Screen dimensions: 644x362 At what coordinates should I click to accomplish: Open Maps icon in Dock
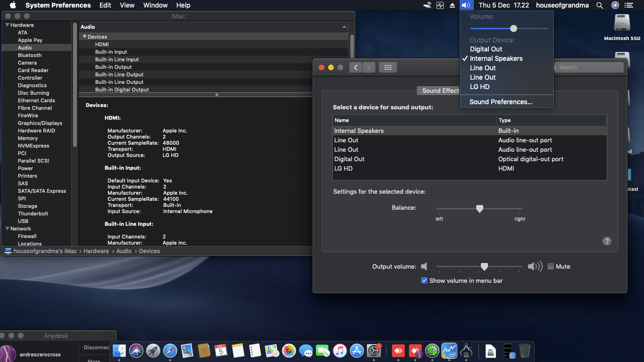click(272, 350)
